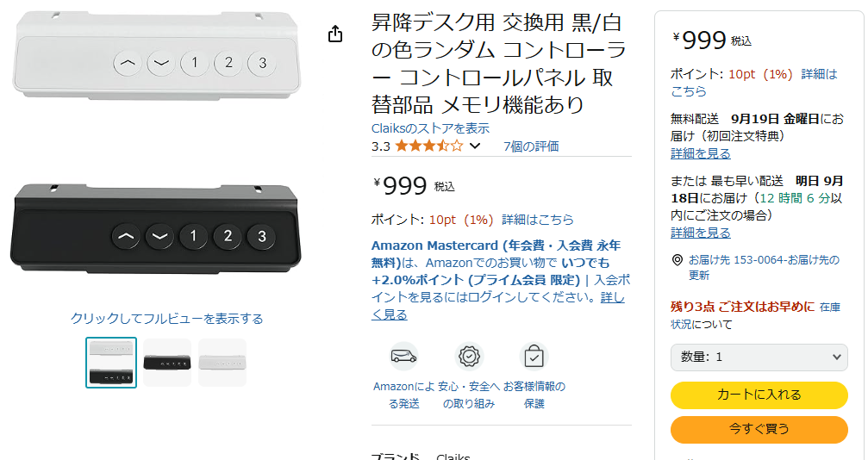Click the star rating icons

click(428, 146)
